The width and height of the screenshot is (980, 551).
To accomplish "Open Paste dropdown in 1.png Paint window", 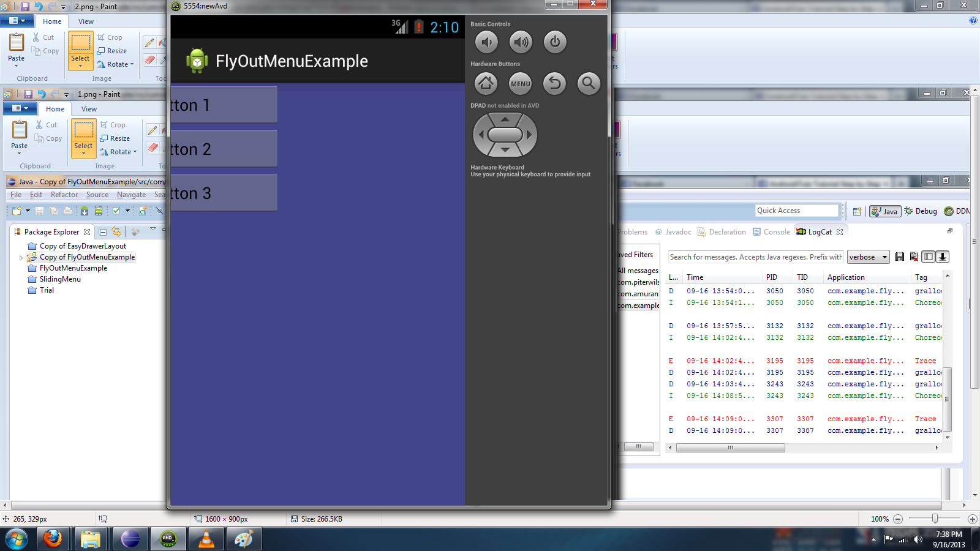I will [19, 149].
